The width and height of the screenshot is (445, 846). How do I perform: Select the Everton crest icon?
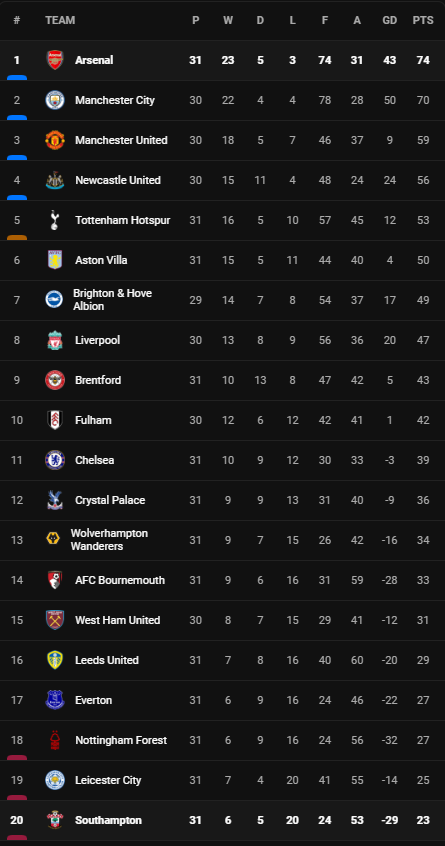pos(54,700)
